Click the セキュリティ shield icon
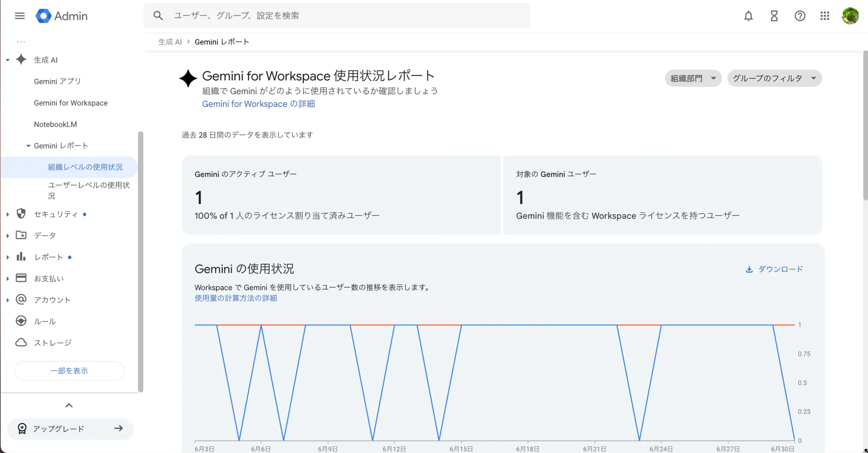This screenshot has width=868, height=453. (x=21, y=213)
